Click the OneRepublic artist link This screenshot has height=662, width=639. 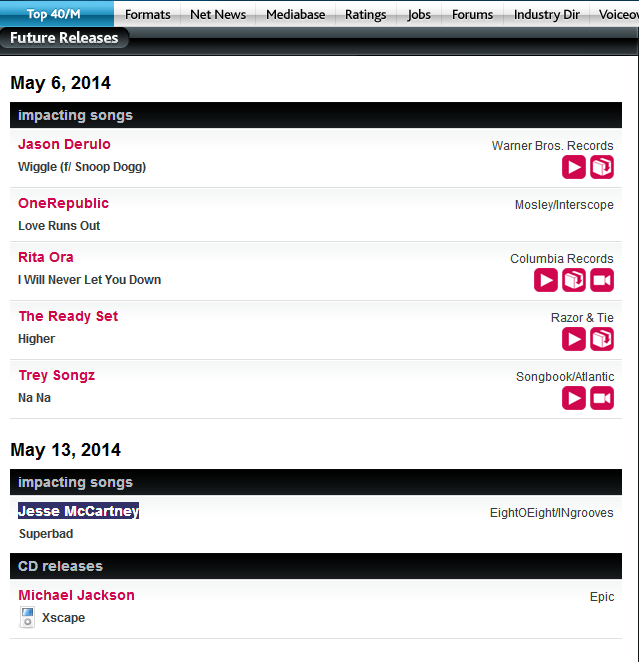coord(63,203)
